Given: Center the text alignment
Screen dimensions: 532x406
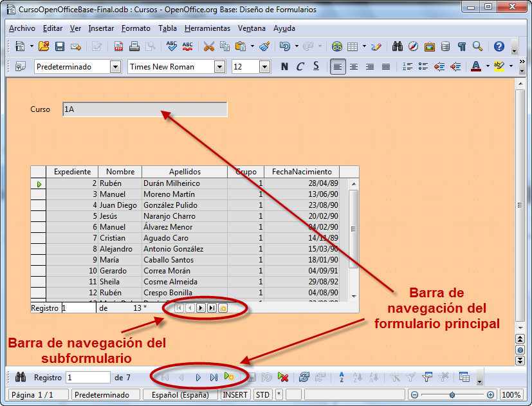Looking at the screenshot, I should (x=354, y=66).
